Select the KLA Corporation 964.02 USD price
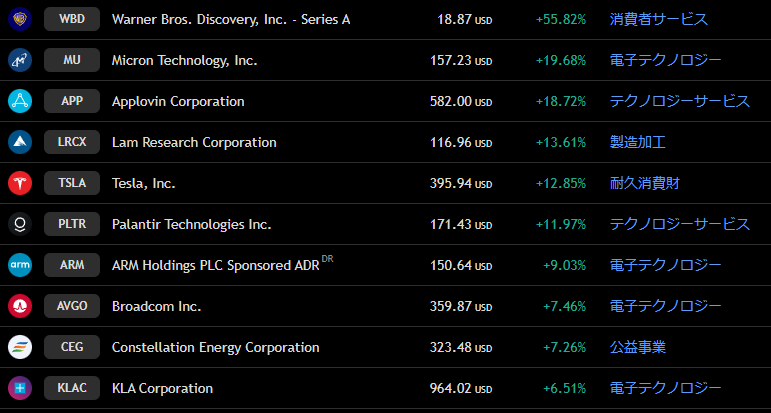Image resolution: width=771 pixels, height=413 pixels. pos(461,388)
